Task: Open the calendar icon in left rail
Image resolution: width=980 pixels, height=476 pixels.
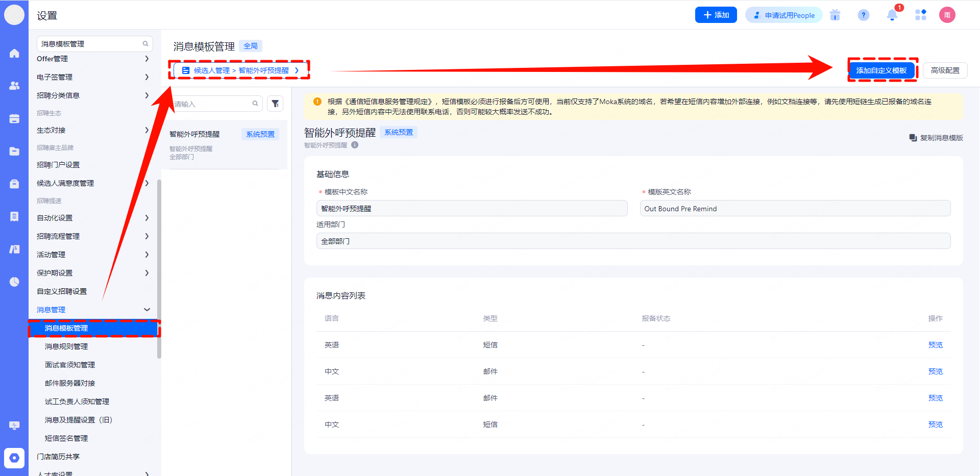Action: (14, 118)
